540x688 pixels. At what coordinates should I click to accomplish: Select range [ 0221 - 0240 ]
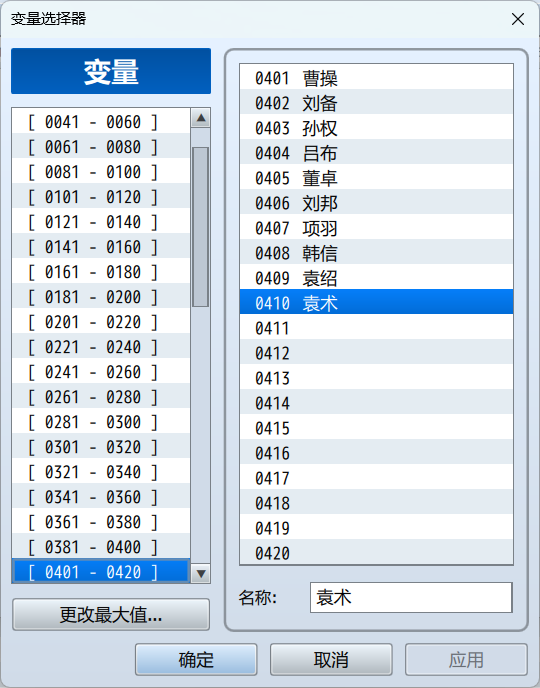(101, 347)
